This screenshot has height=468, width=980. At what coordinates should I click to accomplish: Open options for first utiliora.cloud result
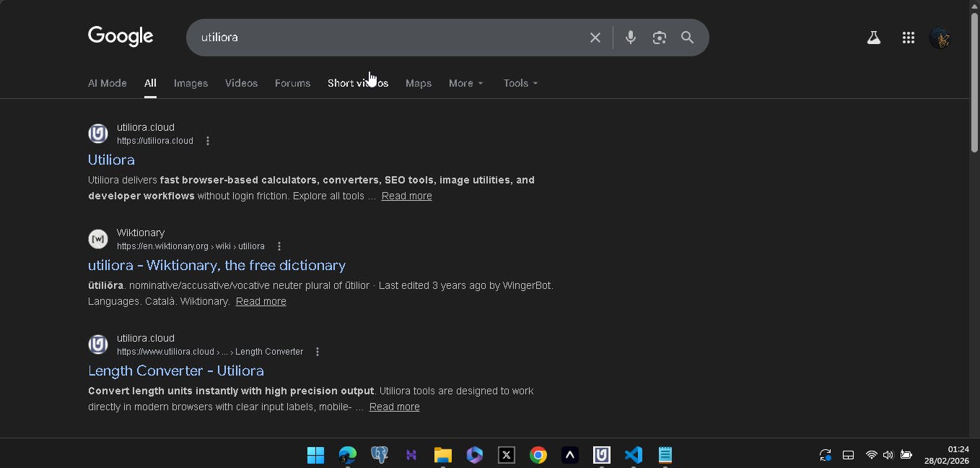click(x=208, y=141)
